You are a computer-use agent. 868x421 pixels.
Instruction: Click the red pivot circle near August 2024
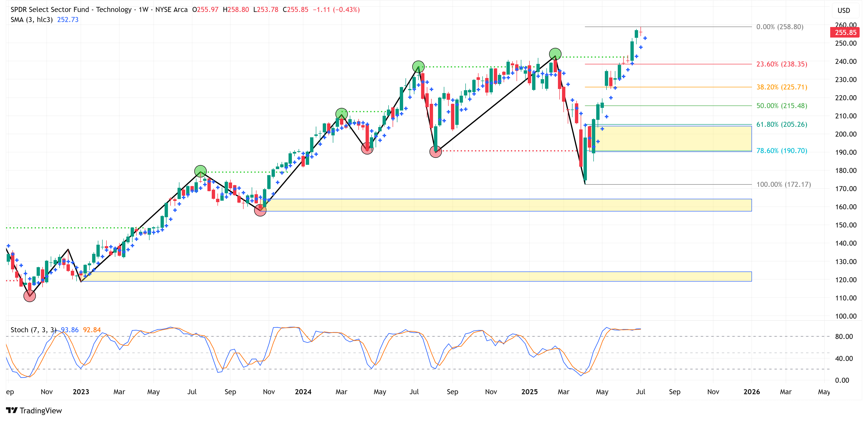[435, 152]
